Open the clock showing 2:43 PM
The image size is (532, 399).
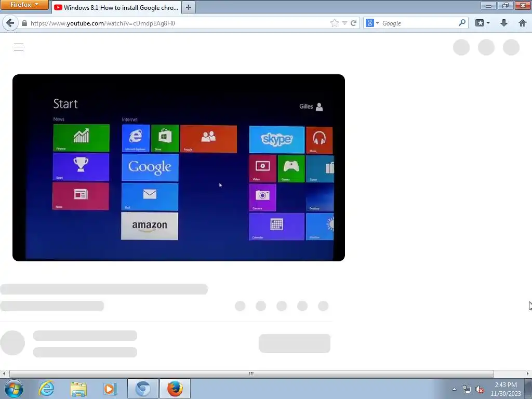[x=506, y=389]
